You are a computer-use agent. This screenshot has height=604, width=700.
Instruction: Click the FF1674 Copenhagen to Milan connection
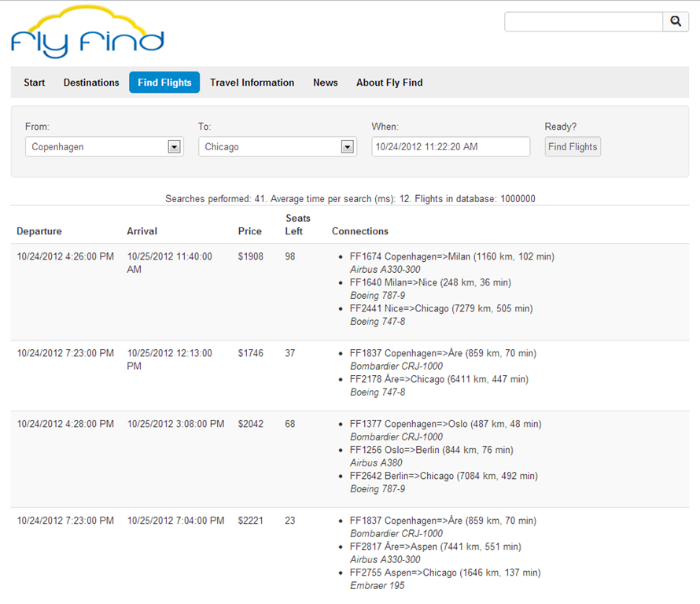pyautogui.click(x=452, y=256)
